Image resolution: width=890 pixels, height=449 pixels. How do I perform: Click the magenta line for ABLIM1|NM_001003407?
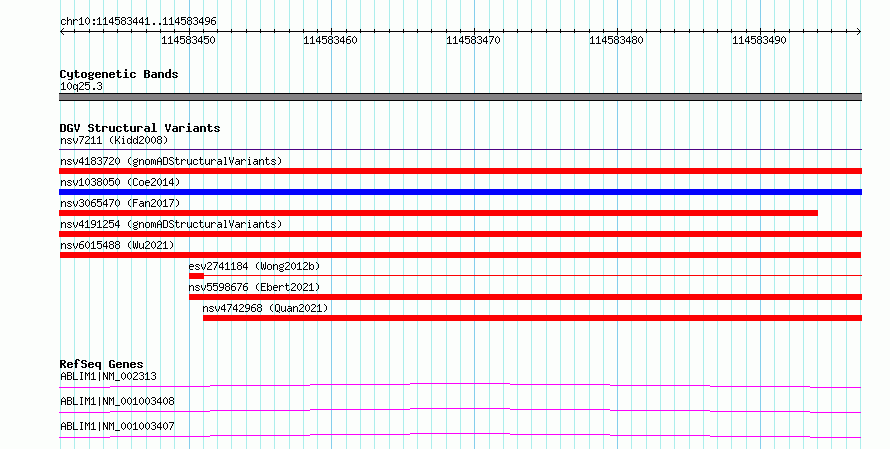[460, 436]
